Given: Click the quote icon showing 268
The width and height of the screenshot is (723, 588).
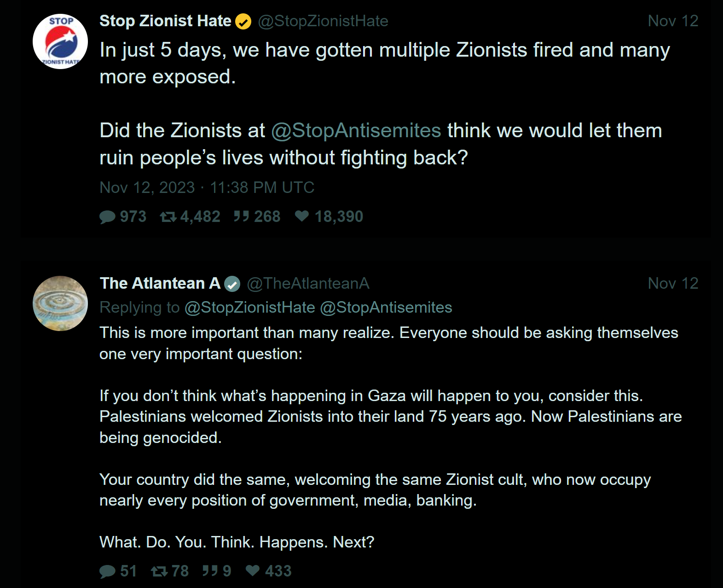Looking at the screenshot, I should (241, 216).
